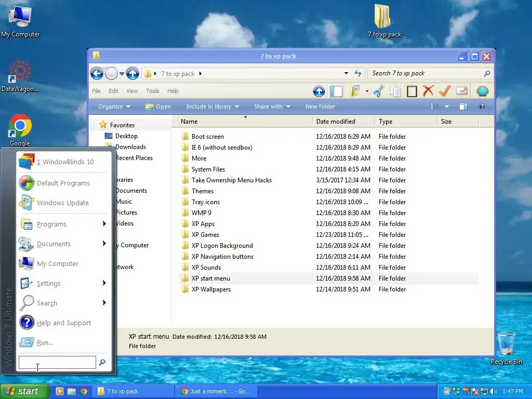
Task: Click the red X Delete icon
Action: 428,91
